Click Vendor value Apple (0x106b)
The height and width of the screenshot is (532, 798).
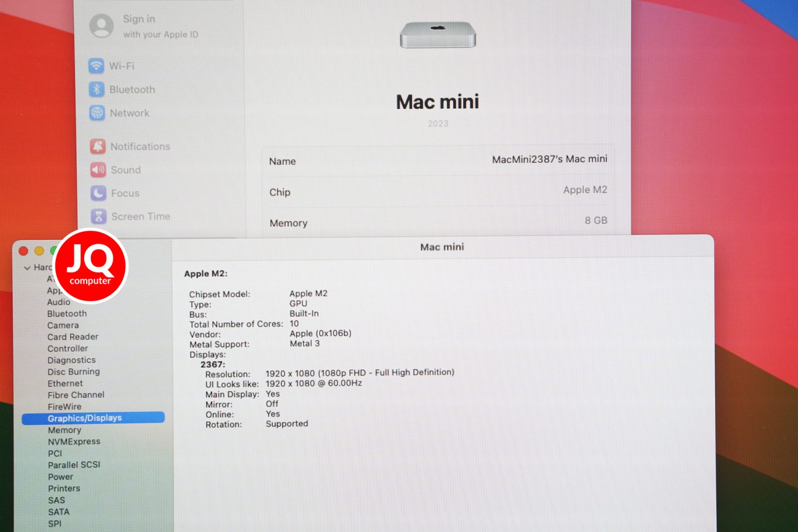320,334
